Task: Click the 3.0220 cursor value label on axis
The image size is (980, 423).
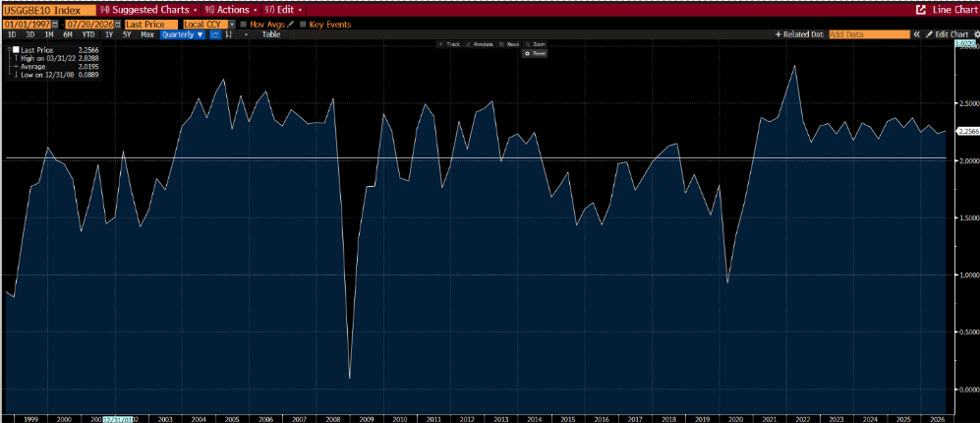Action: coord(966,44)
